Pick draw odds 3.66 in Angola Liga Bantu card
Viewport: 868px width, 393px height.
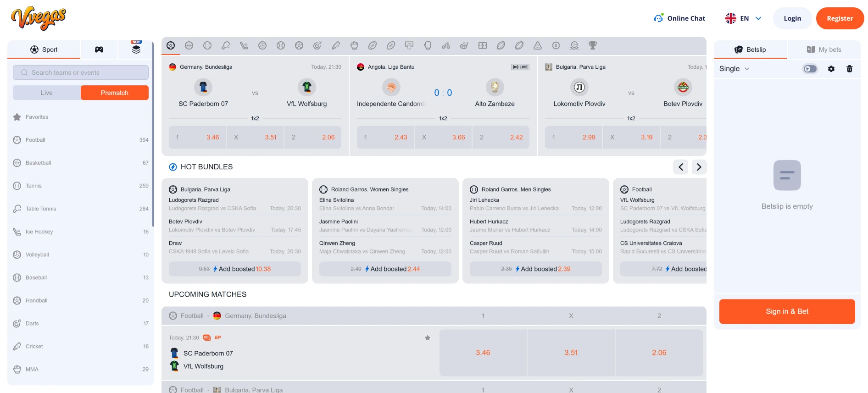point(443,137)
